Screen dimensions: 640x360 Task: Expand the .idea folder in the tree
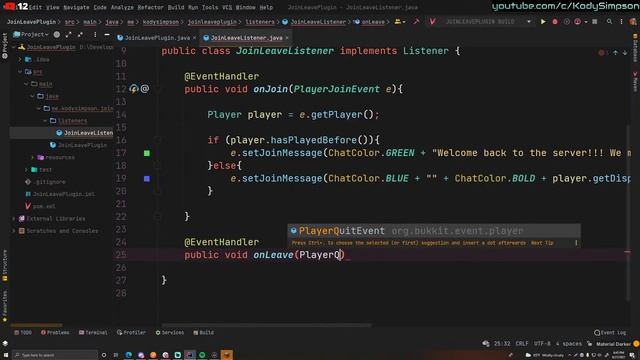coord(20,60)
